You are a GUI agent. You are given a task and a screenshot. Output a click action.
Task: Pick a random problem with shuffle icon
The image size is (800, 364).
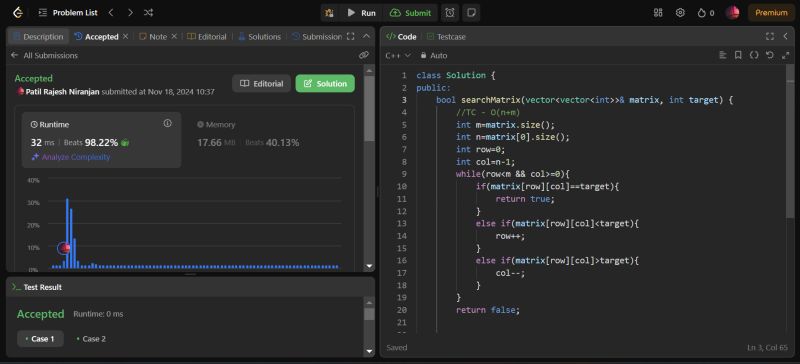click(148, 12)
